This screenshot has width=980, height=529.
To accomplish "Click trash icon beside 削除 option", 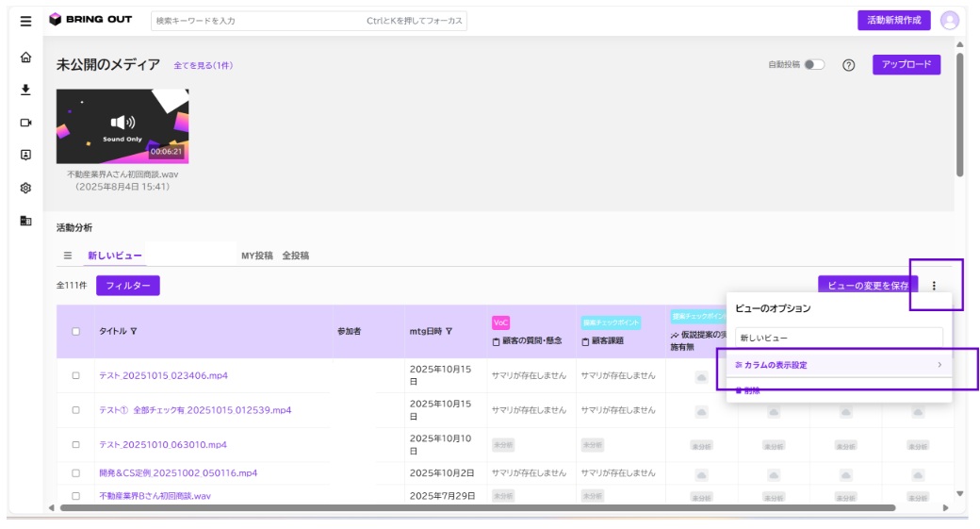I will click(x=738, y=390).
